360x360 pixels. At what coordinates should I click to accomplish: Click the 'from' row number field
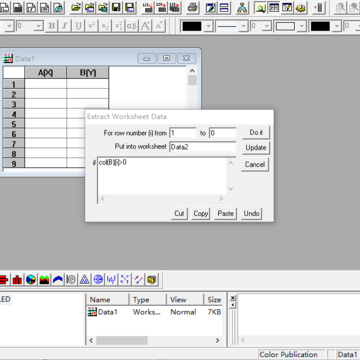point(183,133)
